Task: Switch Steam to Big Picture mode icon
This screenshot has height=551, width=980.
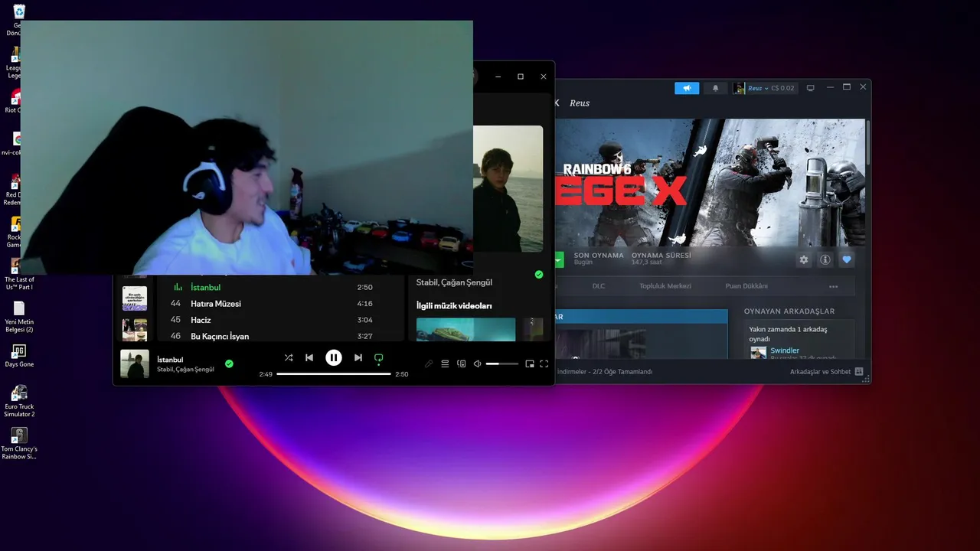Action: (x=810, y=88)
